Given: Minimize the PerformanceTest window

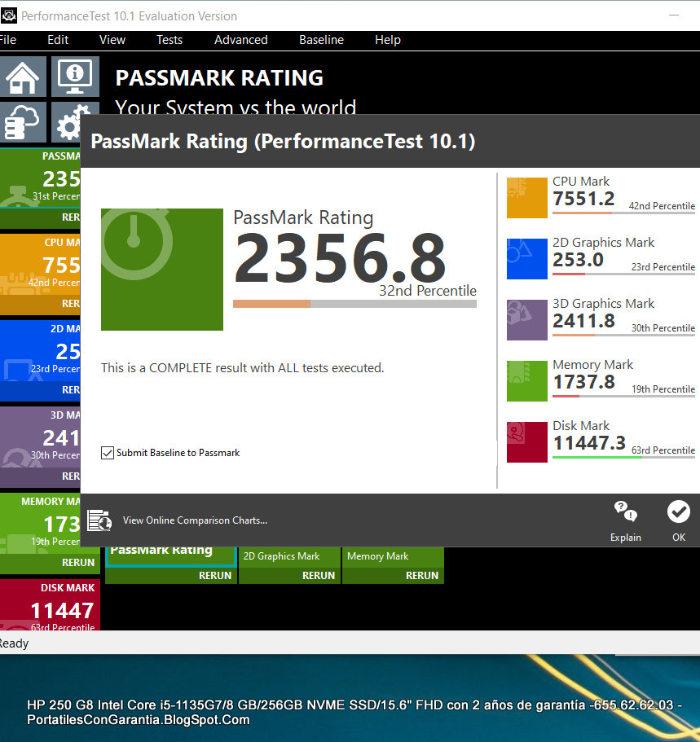Looking at the screenshot, I should tap(674, 15).
